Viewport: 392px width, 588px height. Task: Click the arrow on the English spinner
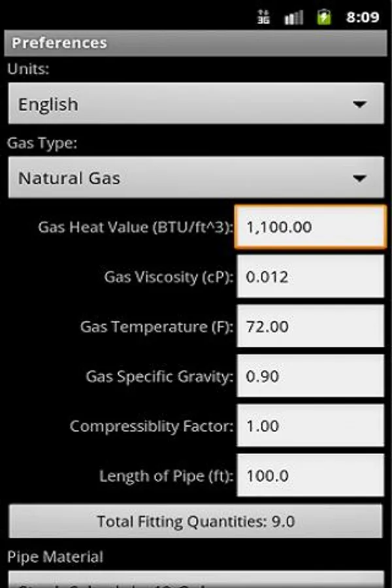click(x=359, y=104)
